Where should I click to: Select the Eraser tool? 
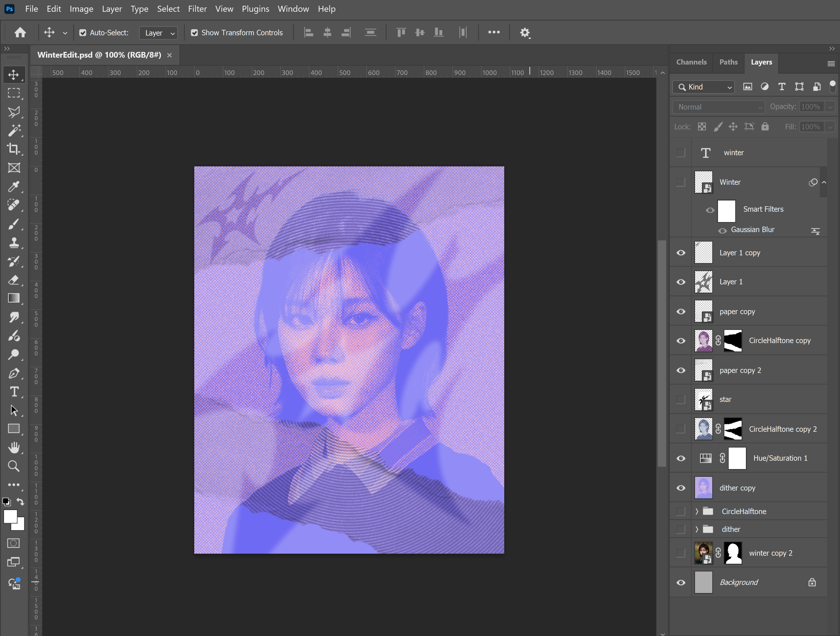(x=14, y=280)
